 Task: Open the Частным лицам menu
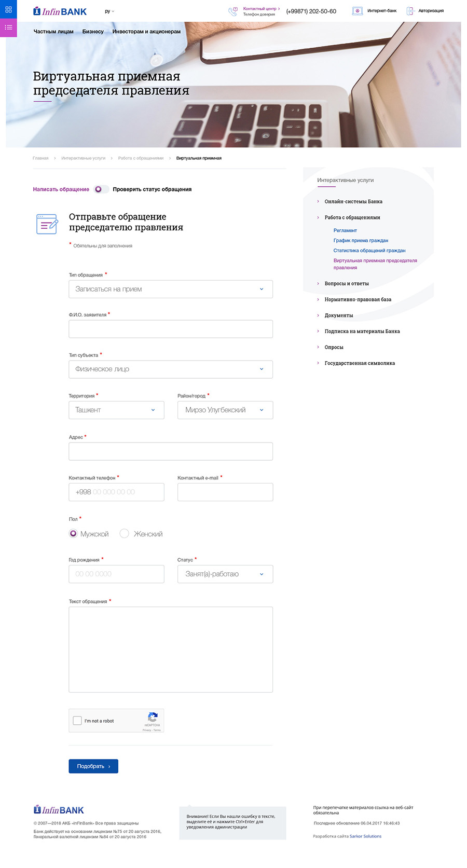coord(53,32)
